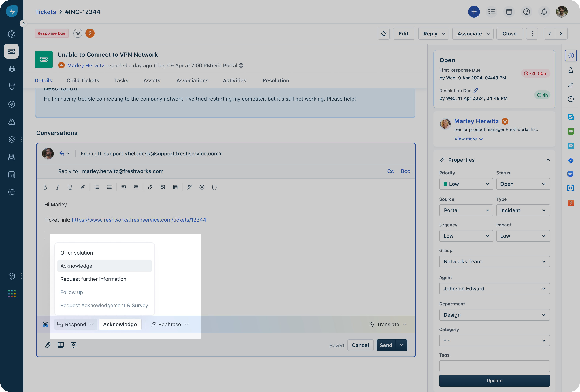Toggle the ticket watchers eye icon

(78, 33)
